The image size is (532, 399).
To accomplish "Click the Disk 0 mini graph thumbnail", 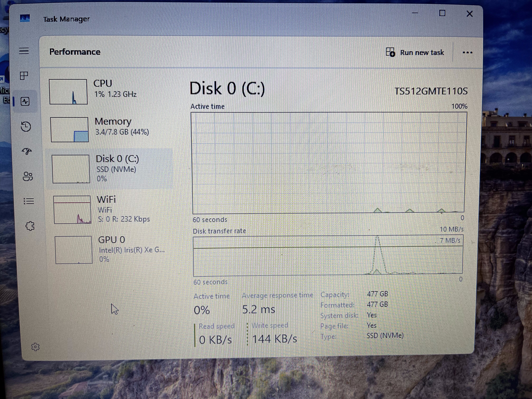I will pos(71,169).
